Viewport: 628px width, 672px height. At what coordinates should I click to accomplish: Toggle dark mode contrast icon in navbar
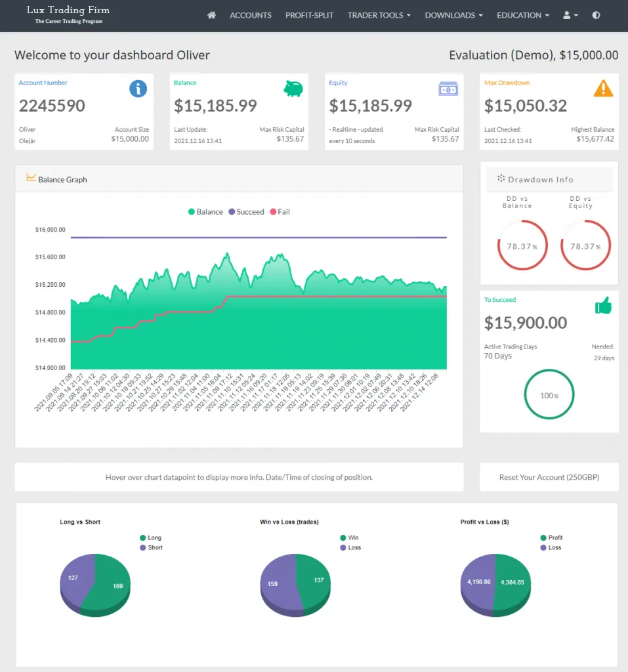point(596,15)
